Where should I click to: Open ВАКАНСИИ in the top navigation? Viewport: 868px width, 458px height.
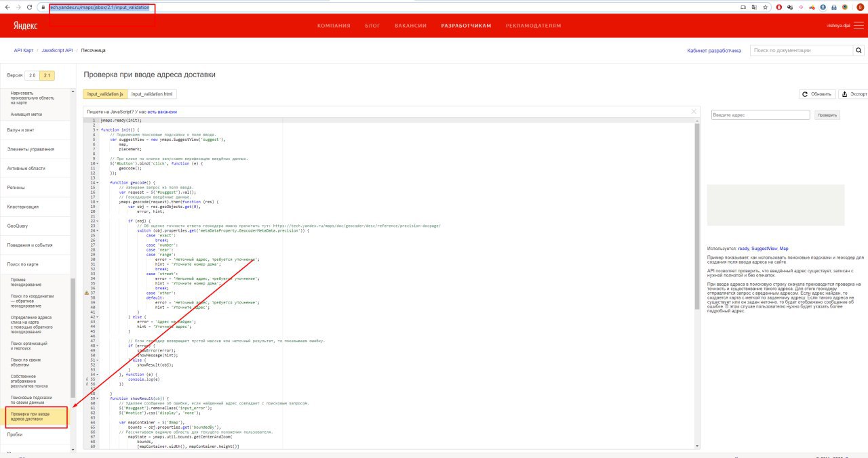pos(410,26)
